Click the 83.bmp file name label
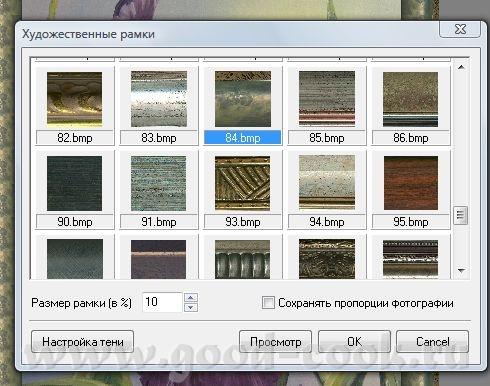 pyautogui.click(x=159, y=138)
